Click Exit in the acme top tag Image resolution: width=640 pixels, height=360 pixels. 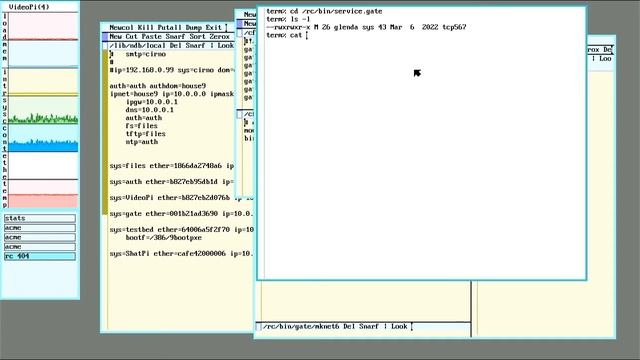(213, 27)
